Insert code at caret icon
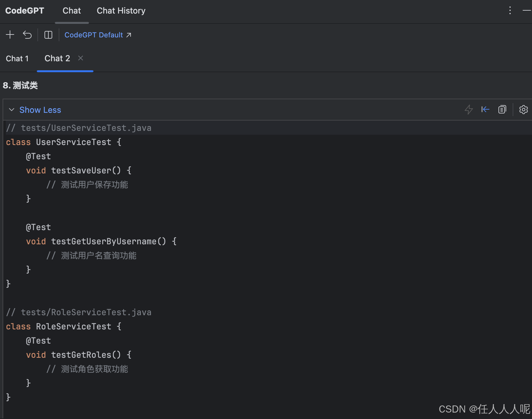 click(x=485, y=110)
